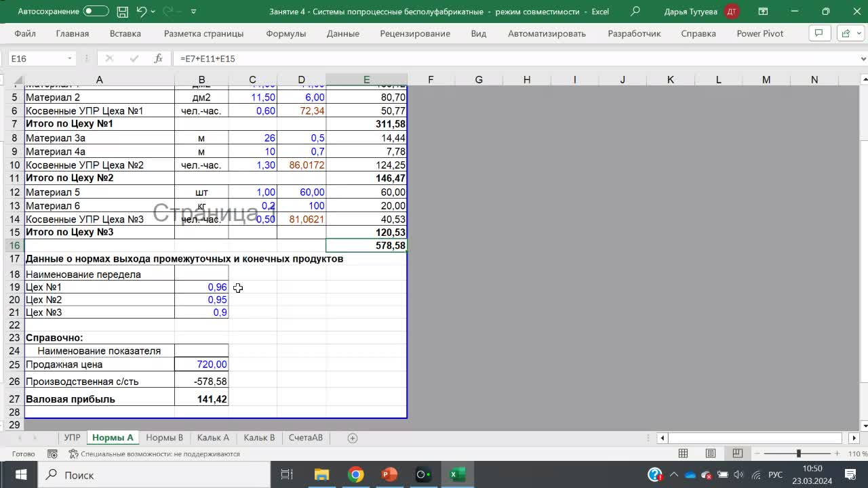Switch to Page Break Preview icon
The image size is (868, 488).
click(738, 453)
